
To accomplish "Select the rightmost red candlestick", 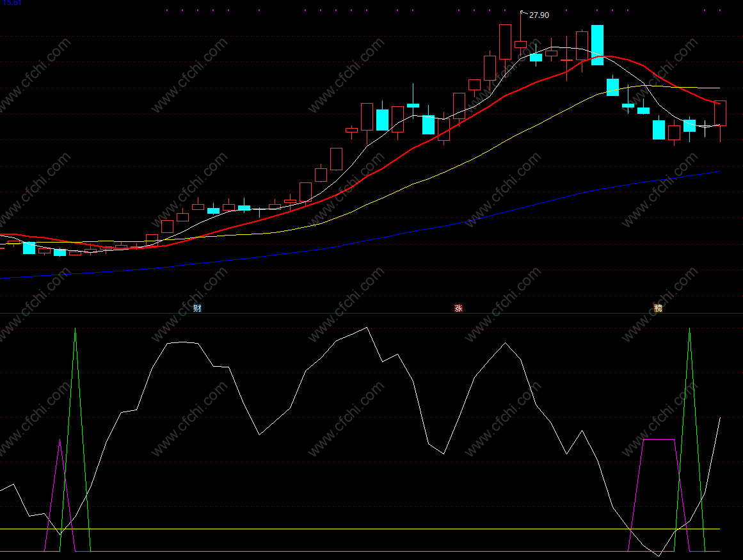I will tap(720, 114).
